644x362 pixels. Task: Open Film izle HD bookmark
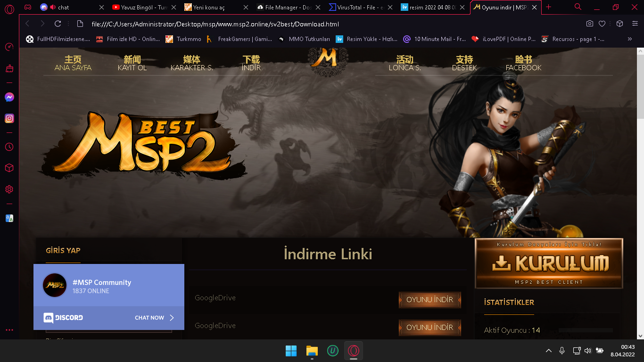(x=128, y=39)
